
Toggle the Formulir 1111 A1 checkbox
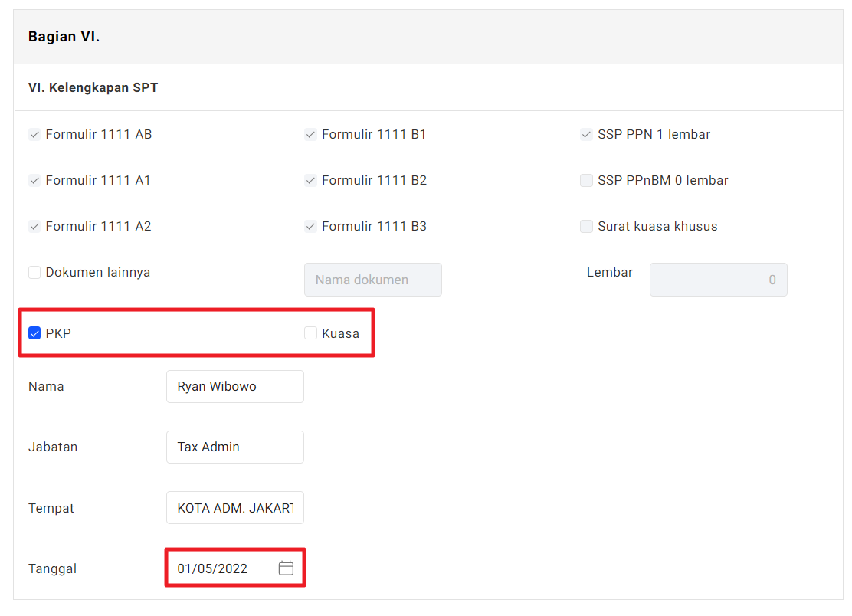coord(34,181)
